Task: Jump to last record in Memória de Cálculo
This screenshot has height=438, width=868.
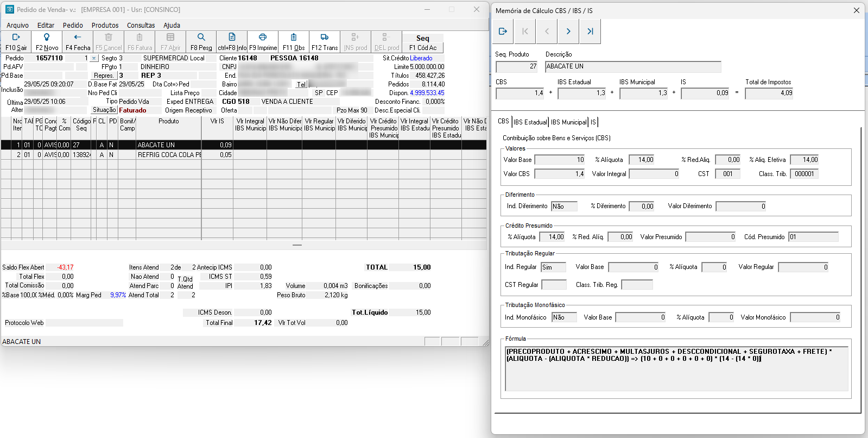Action: click(x=590, y=32)
